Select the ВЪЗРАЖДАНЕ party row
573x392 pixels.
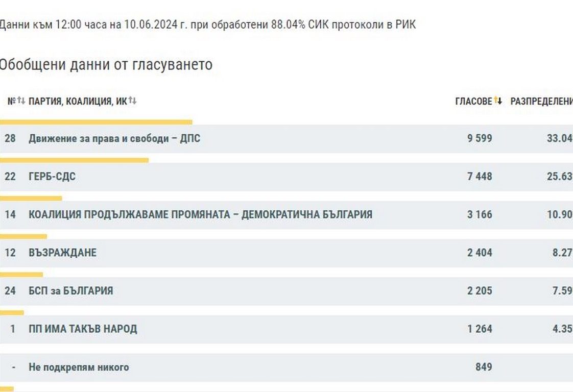pyautogui.click(x=62, y=253)
